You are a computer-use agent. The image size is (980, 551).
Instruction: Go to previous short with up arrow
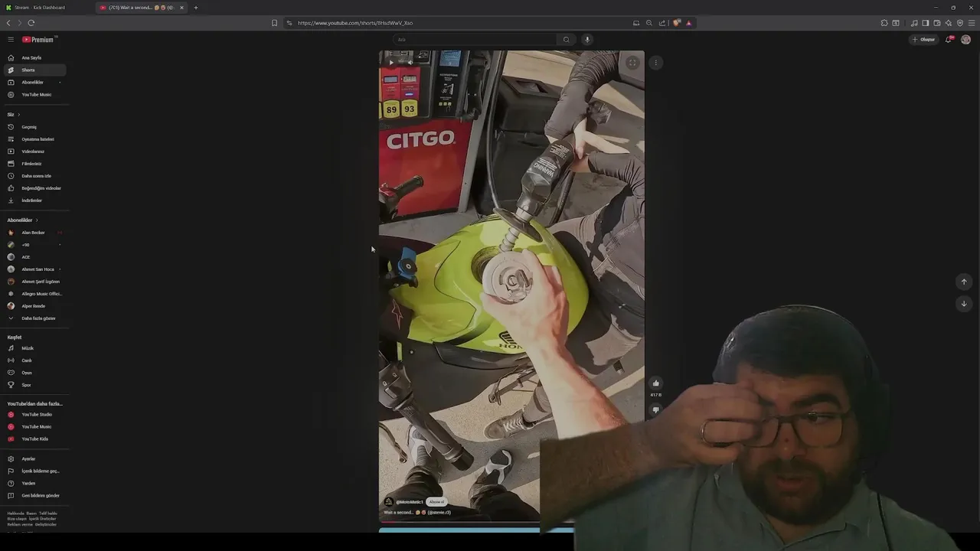point(964,282)
